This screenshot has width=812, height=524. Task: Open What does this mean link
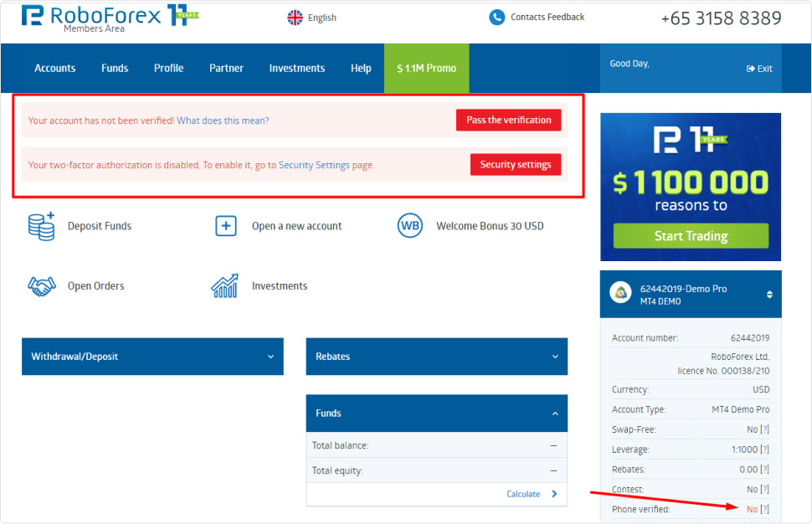(x=223, y=121)
